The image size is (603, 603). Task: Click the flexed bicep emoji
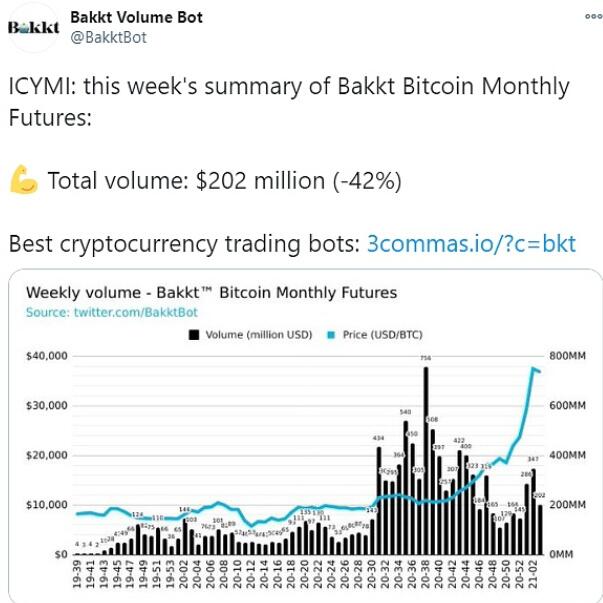pyautogui.click(x=23, y=181)
